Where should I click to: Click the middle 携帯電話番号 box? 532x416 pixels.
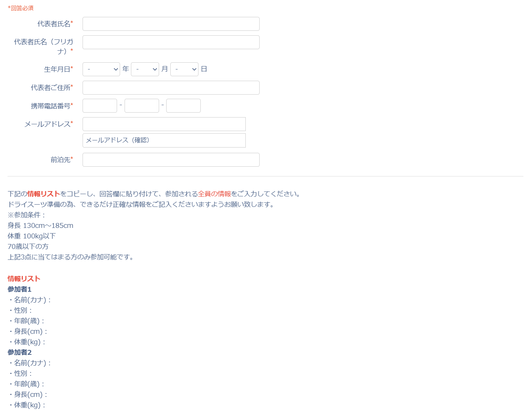point(141,106)
